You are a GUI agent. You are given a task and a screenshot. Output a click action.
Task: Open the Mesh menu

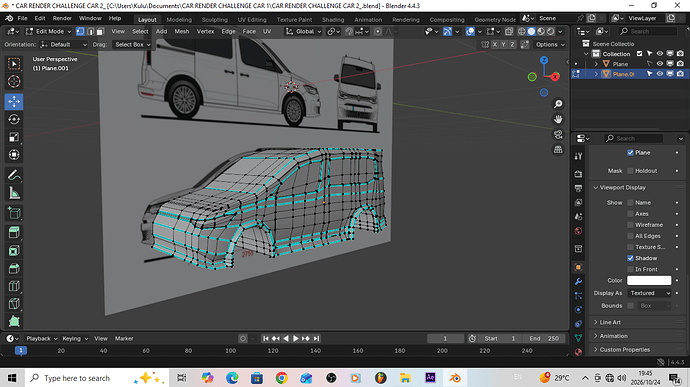(x=182, y=31)
